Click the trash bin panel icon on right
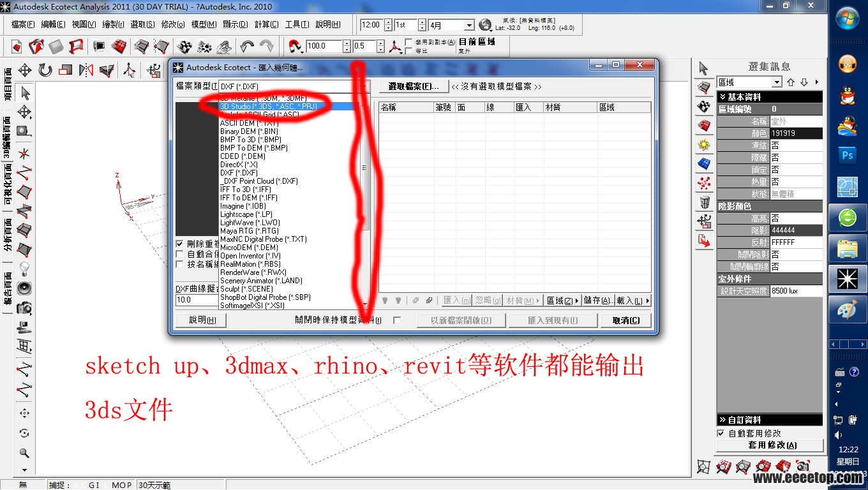The width and height of the screenshot is (868, 490). coord(704,203)
